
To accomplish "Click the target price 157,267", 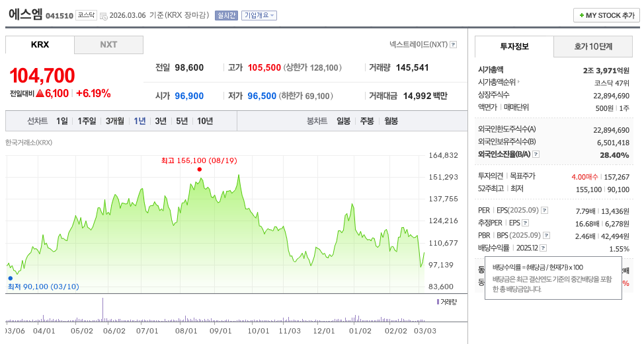I will tap(616, 177).
